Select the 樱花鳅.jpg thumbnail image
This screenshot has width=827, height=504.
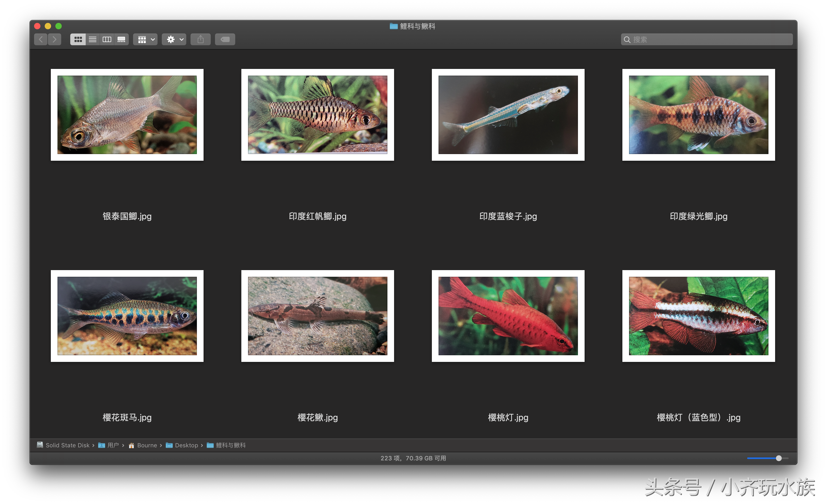tap(317, 316)
